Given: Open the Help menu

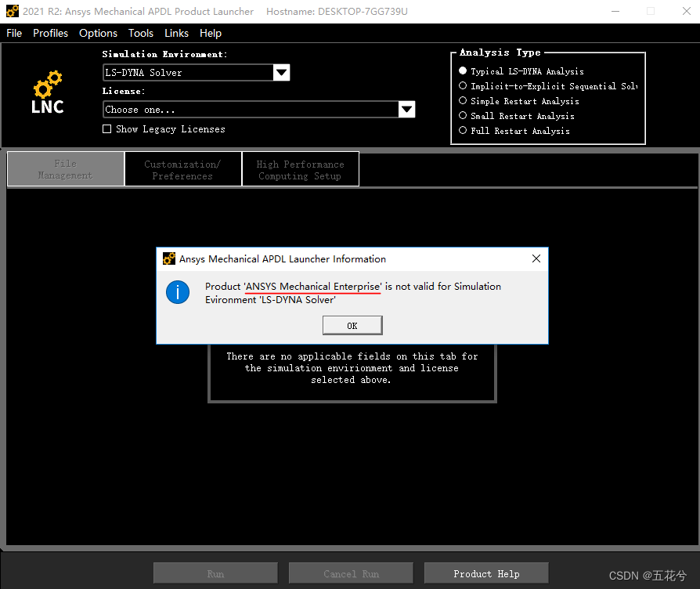Looking at the screenshot, I should tap(211, 33).
